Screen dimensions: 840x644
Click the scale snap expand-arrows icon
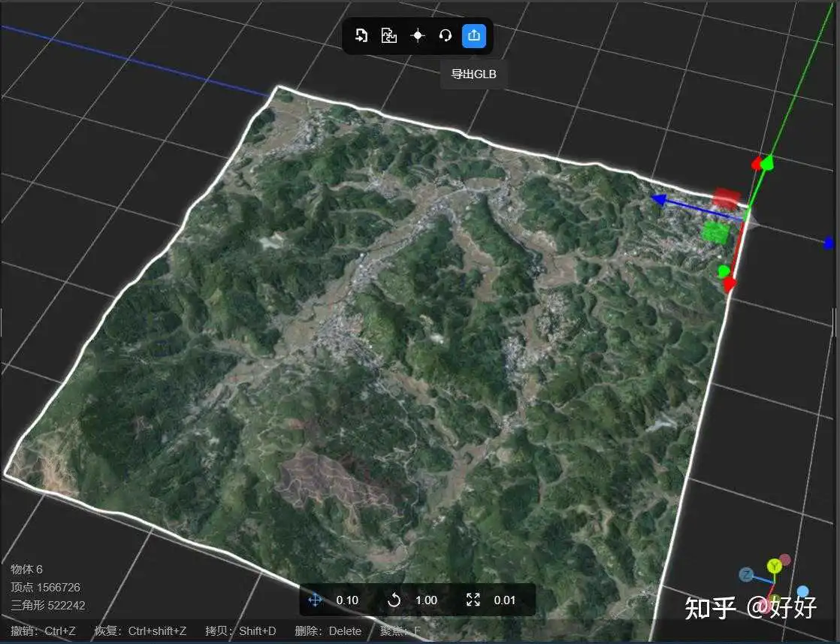[473, 600]
